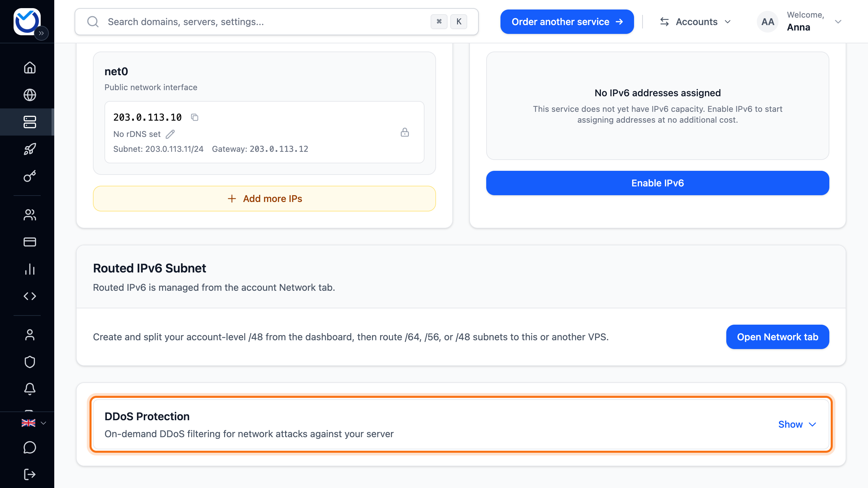Open the globe Domains icon in sidebar
Viewport: 868px width, 488px height.
(30, 95)
